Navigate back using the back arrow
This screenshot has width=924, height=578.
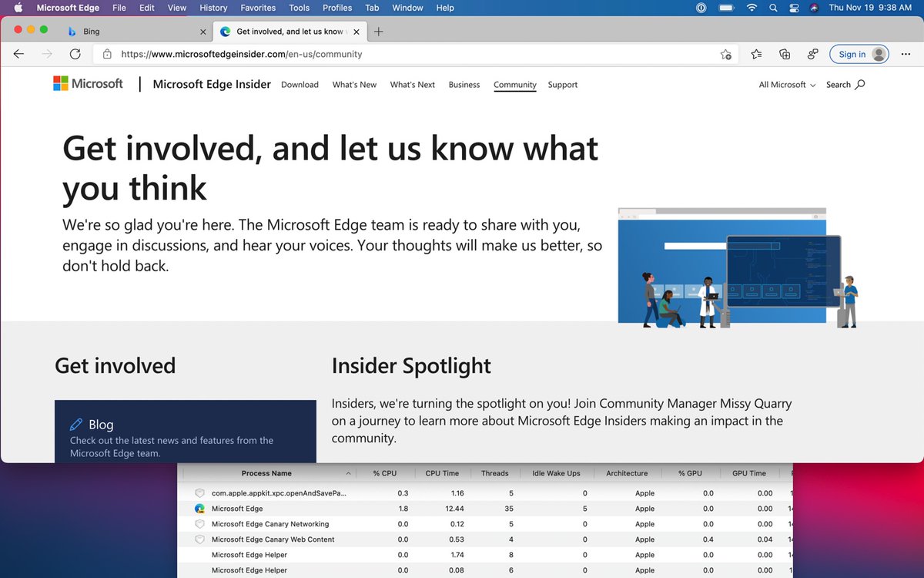[18, 54]
